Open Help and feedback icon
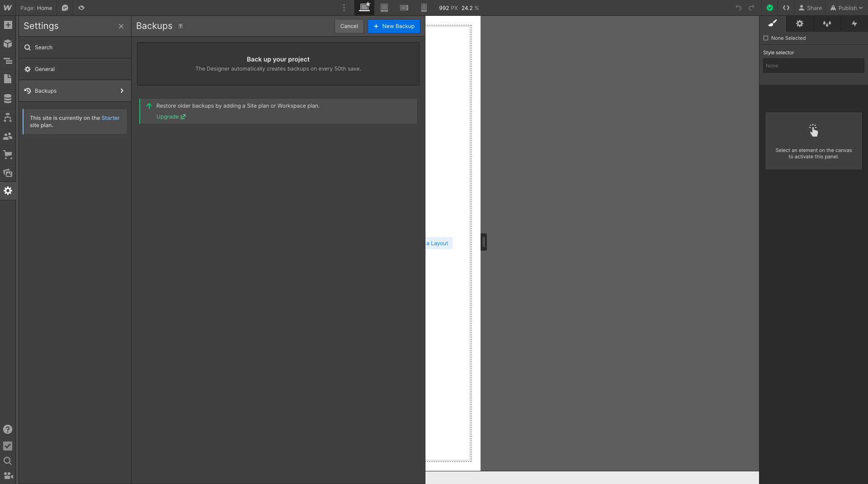Viewport: 868px width, 484px height. pyautogui.click(x=8, y=429)
